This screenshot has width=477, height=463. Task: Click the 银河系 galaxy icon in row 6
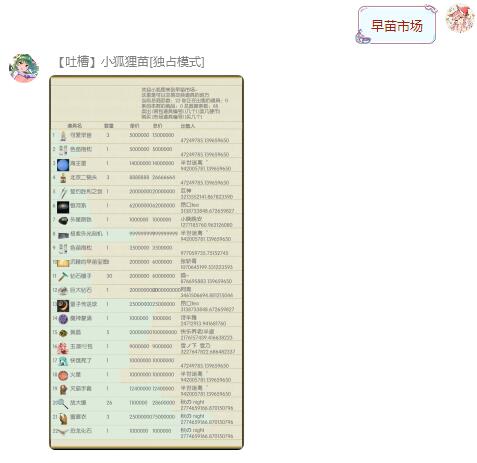(x=63, y=207)
